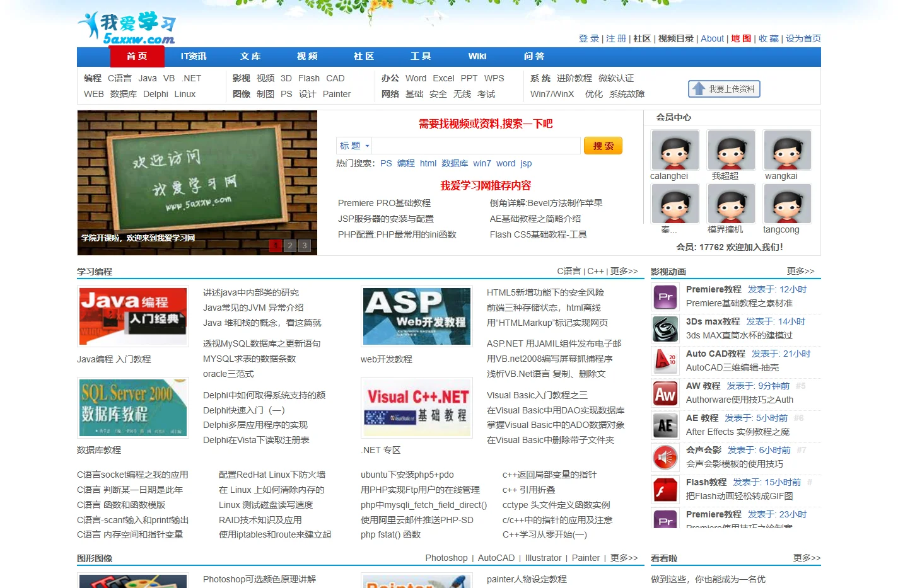
Task: Go to the 首页 nav tab
Action: coord(137,56)
